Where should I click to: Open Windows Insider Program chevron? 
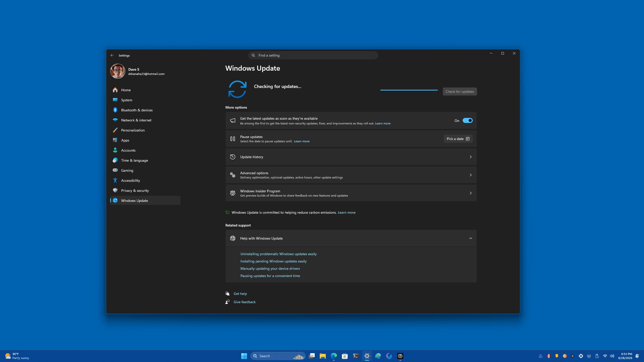[470, 193]
